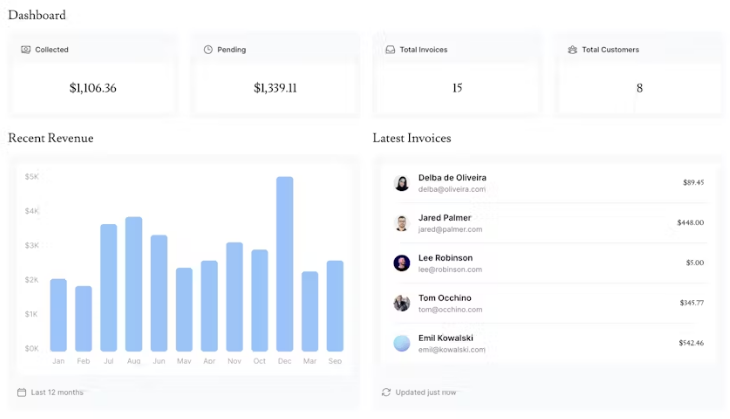
Task: Click the $448.00 invoice amount
Action: (690, 223)
